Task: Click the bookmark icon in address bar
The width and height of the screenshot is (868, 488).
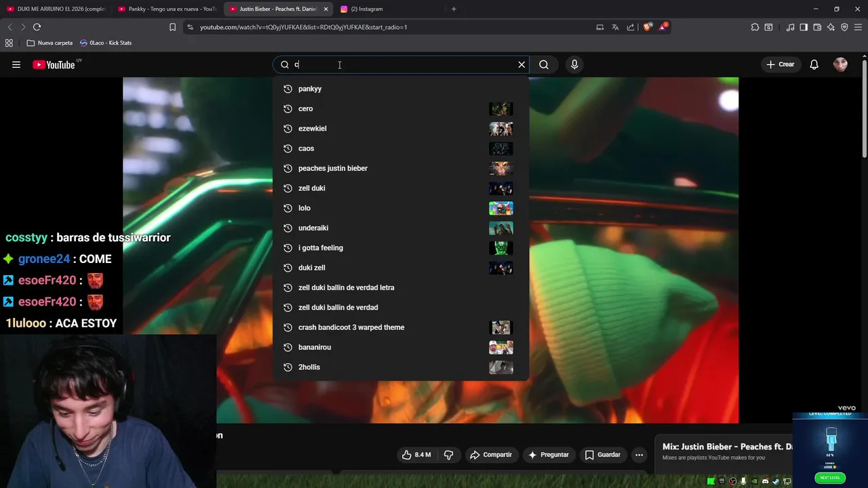Action: 172,27
